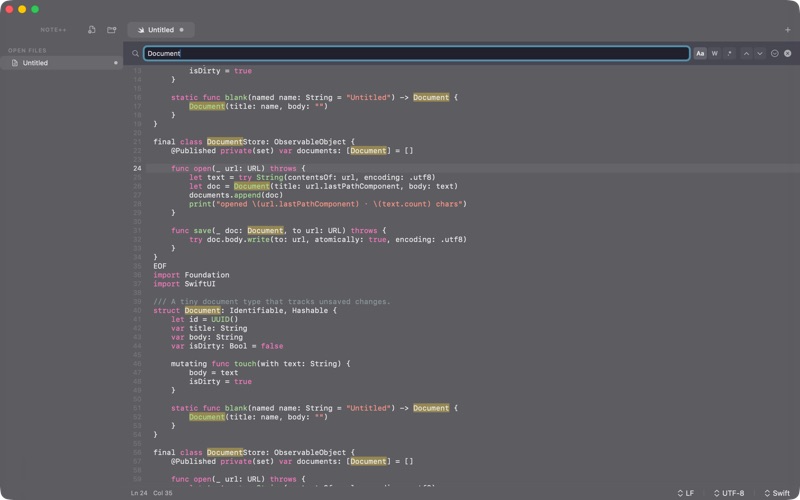Add a new tab with the plus icon

[x=787, y=30]
